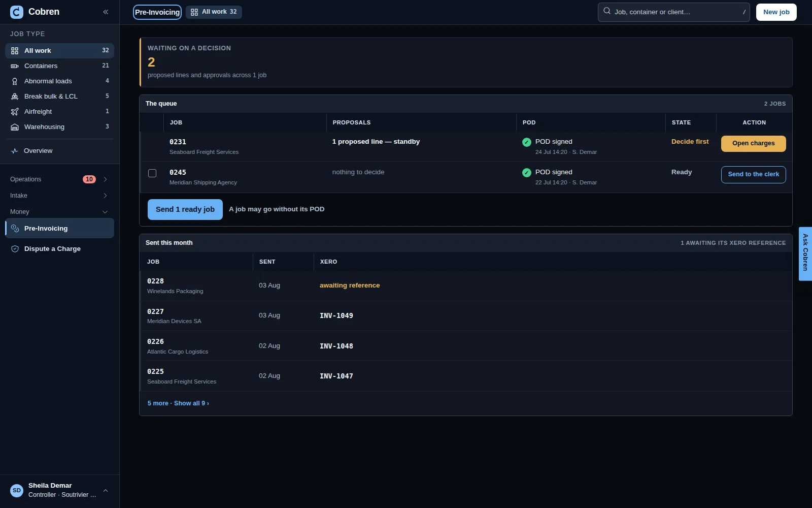Click Open charges for job 0231

coord(754,144)
